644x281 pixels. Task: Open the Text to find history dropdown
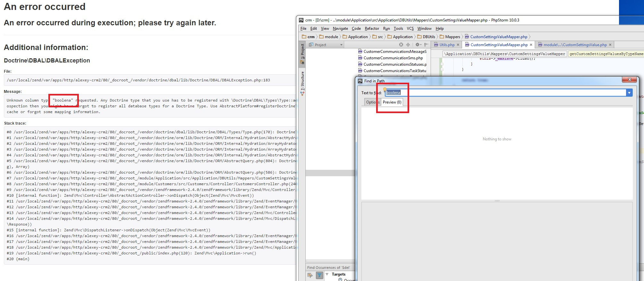[x=629, y=93]
